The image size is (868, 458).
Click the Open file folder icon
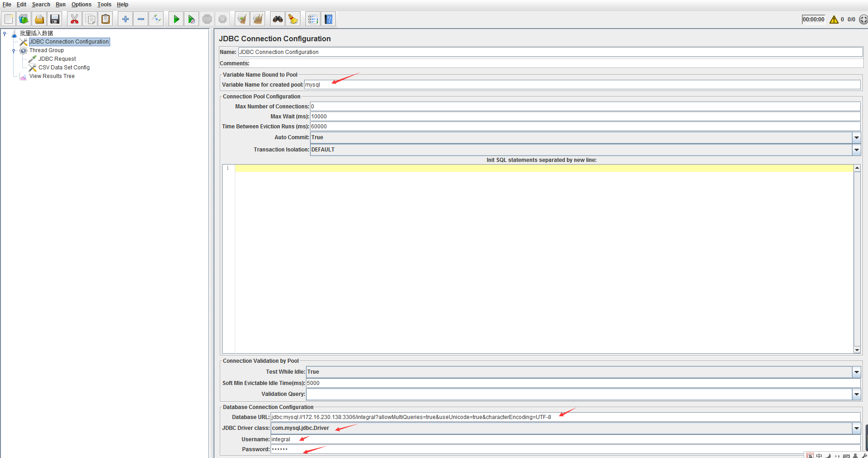39,19
